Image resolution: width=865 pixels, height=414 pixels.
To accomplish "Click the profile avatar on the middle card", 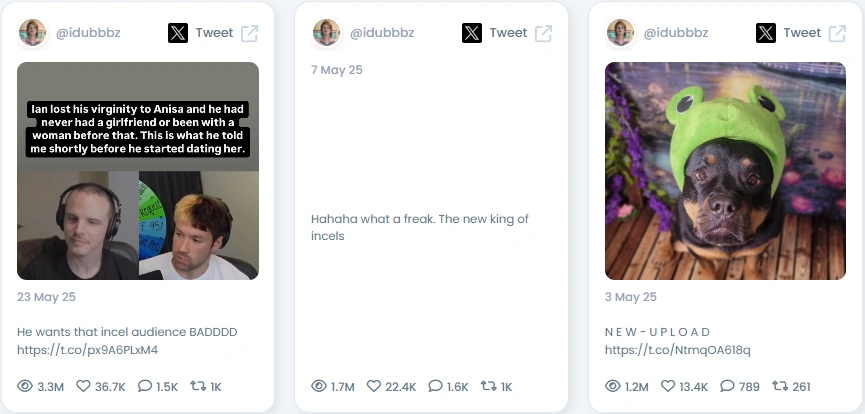I will pyautogui.click(x=326, y=33).
